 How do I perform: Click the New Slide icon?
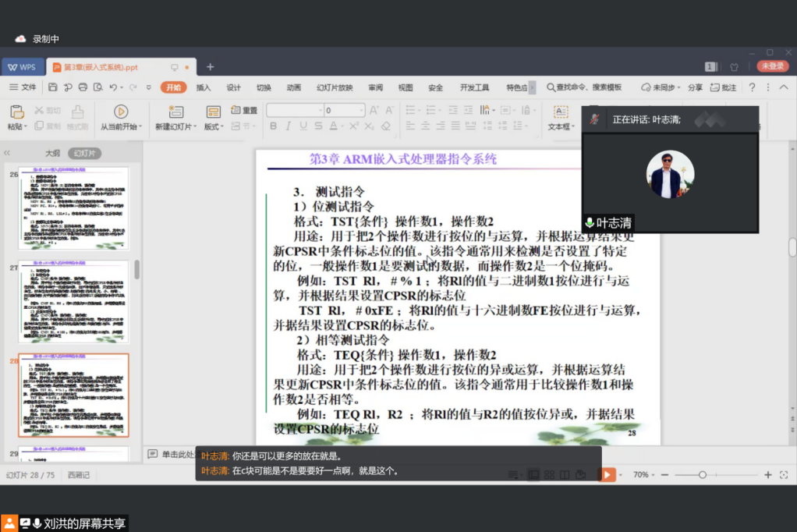176,112
